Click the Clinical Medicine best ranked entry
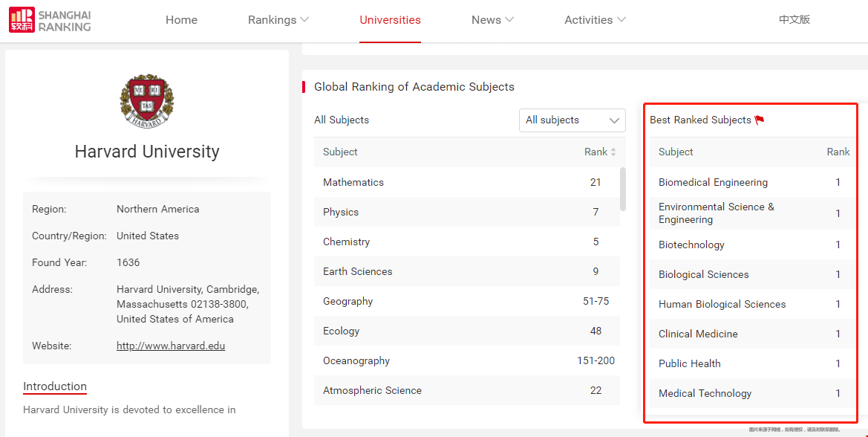Viewport: 868px width, 437px height. (698, 334)
